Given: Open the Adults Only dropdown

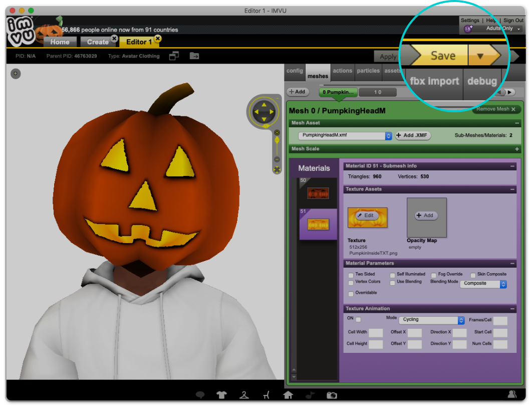Looking at the screenshot, I should click(x=518, y=29).
